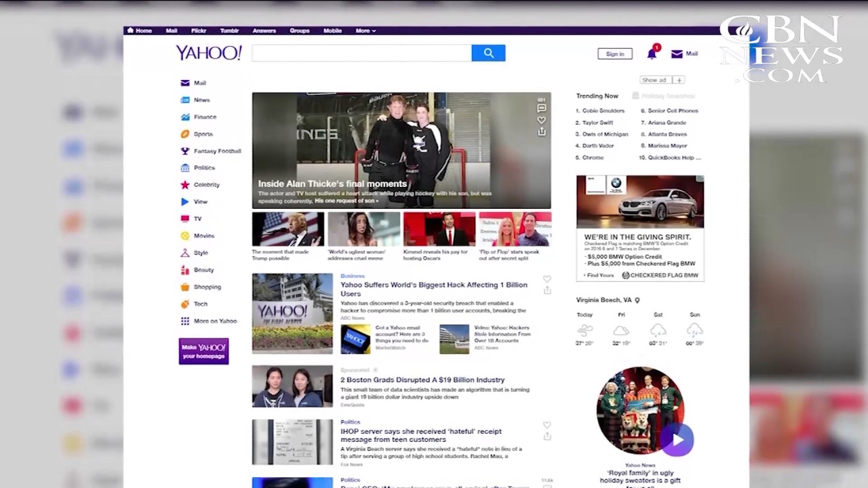
Task: Click the comments icon on Alan Thicke story
Action: tap(541, 108)
